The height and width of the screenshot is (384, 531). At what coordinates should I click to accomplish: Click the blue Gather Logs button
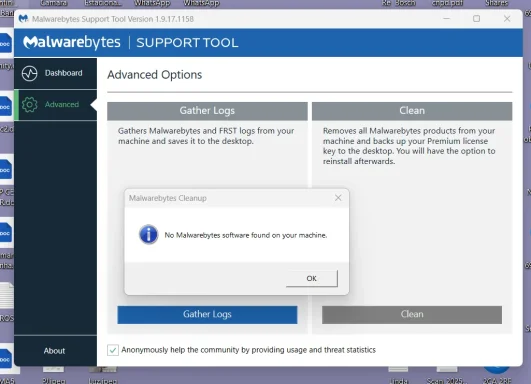[207, 315]
